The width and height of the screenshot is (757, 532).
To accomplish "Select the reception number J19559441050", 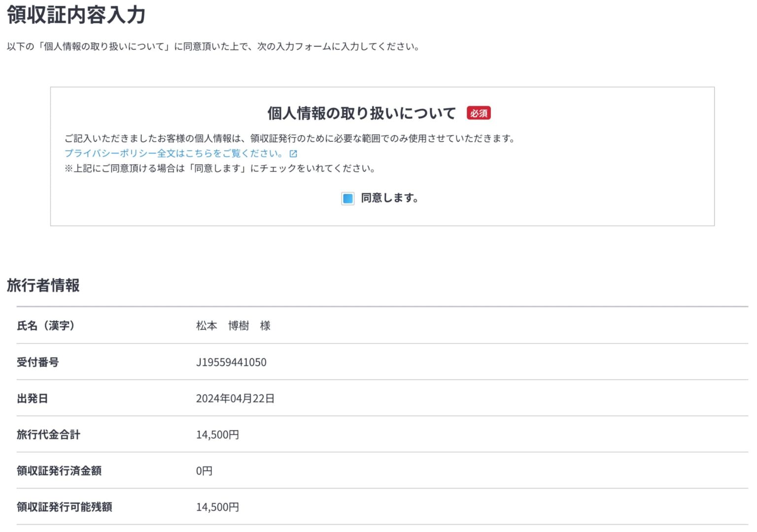I will tap(232, 362).
